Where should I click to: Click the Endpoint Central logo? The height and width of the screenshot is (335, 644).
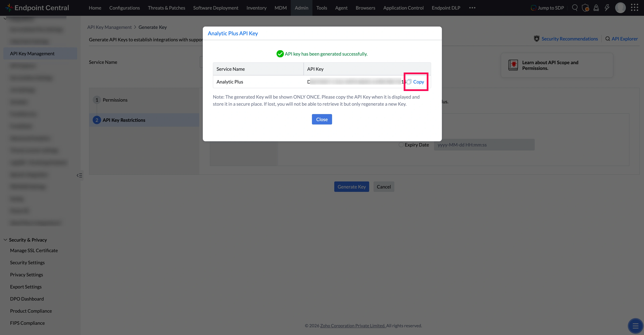[x=37, y=8]
